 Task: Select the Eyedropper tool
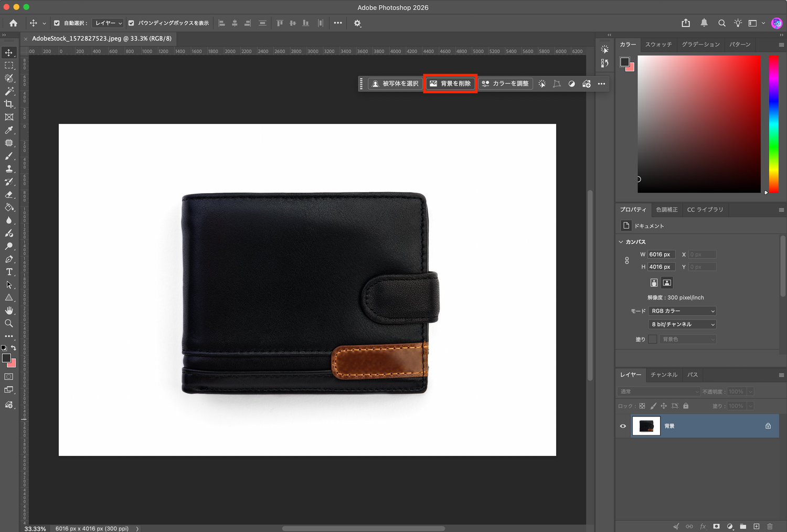click(x=9, y=130)
